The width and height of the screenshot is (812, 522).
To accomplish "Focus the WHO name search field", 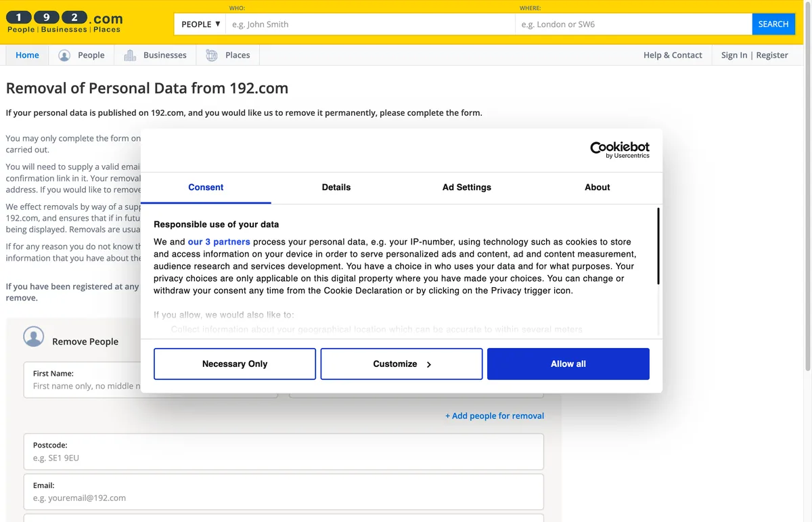I will (370, 24).
